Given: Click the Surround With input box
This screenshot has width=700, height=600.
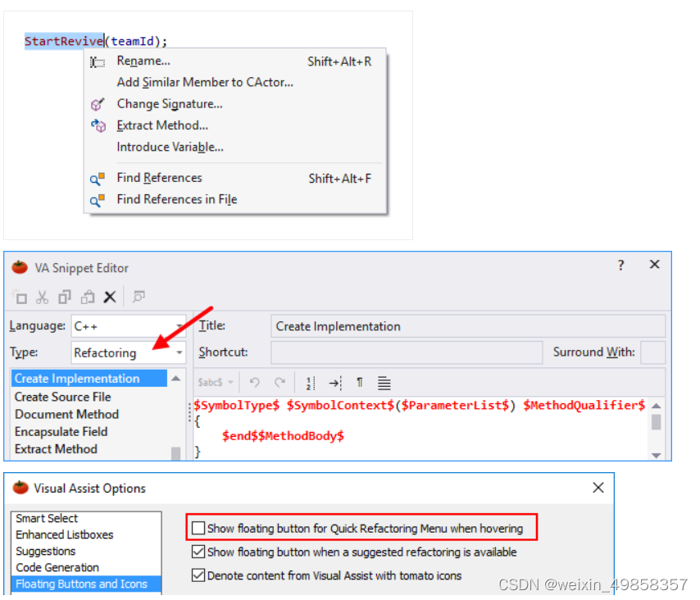Looking at the screenshot, I should click(x=652, y=352).
